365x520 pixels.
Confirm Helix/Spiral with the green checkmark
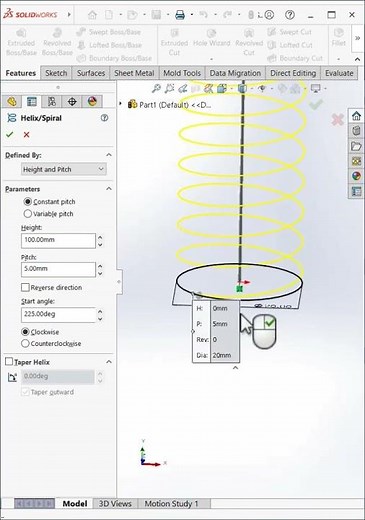pos(10,135)
